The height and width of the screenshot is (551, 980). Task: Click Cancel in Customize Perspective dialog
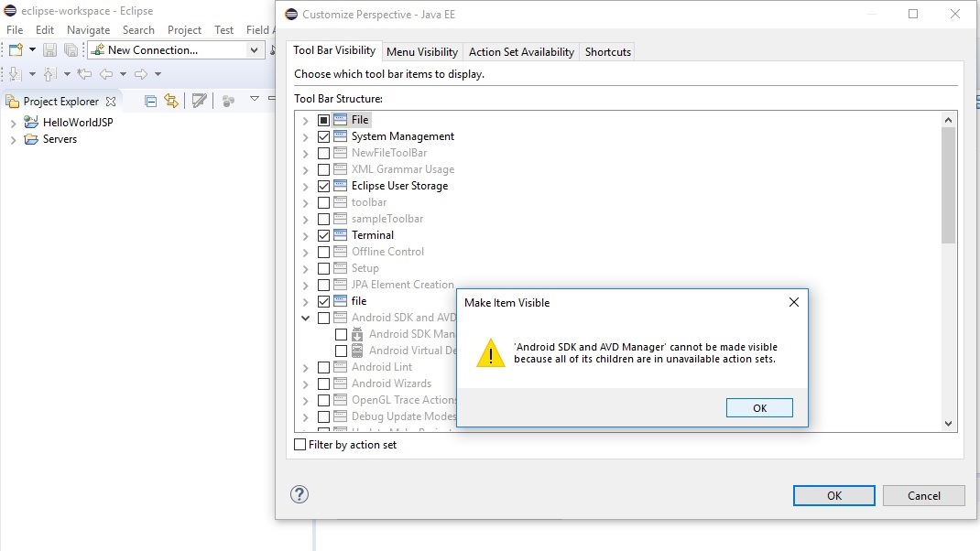924,495
